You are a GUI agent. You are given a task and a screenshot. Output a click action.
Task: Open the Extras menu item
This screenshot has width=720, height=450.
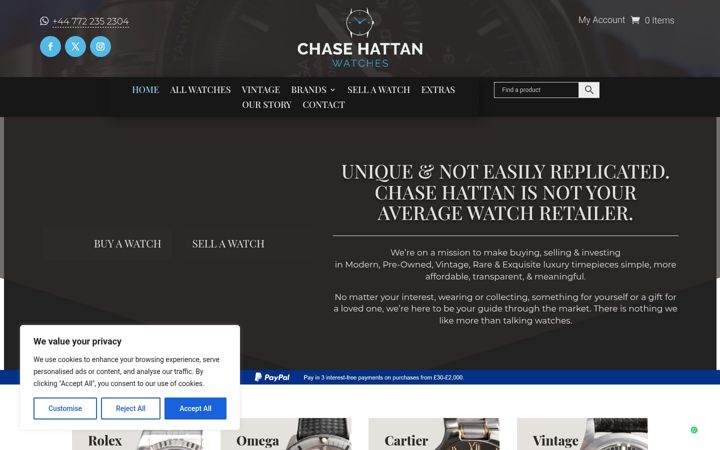pos(438,90)
